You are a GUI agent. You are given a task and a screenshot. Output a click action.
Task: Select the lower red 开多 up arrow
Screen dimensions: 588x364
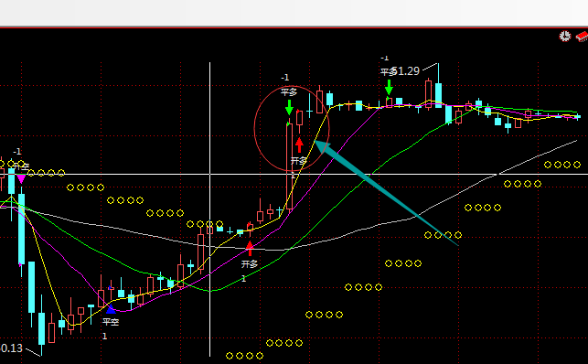[x=250, y=249]
